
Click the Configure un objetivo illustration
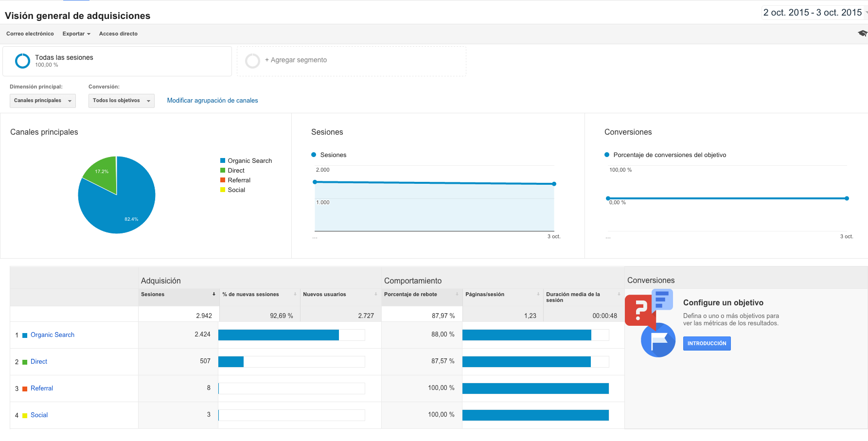point(650,323)
